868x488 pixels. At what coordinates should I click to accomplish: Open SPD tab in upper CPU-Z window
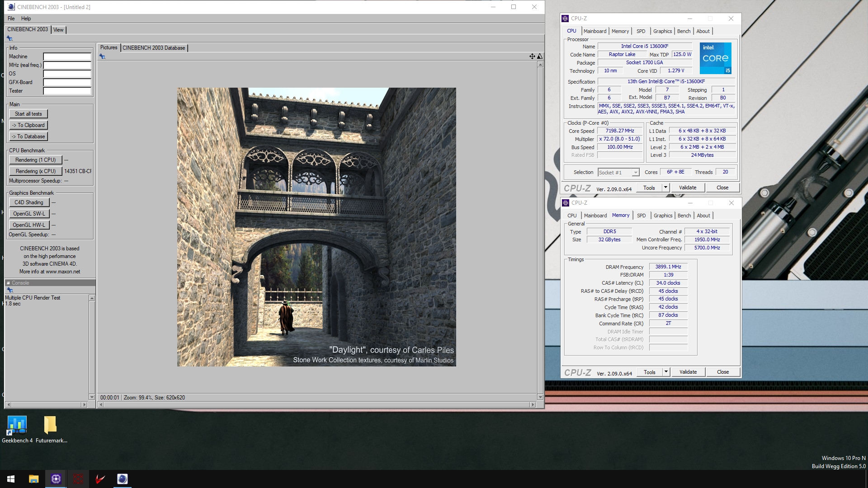pos(641,31)
